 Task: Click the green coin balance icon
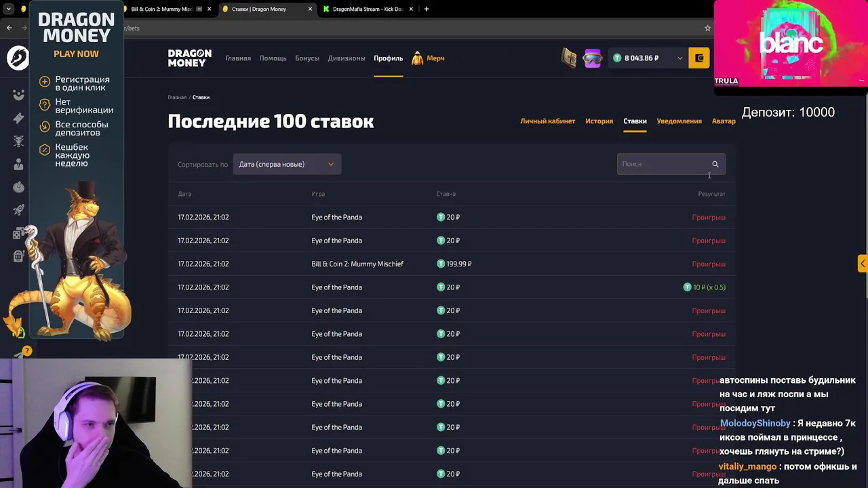coord(617,58)
